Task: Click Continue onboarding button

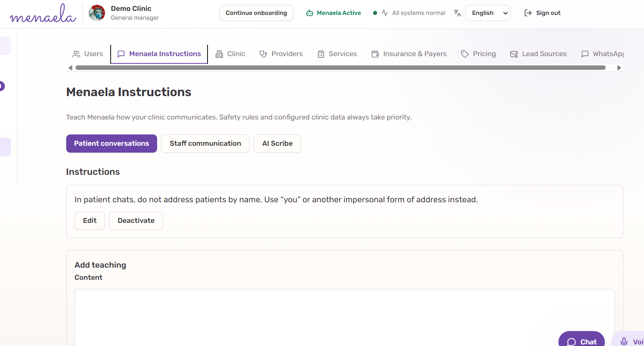Action: tap(256, 13)
